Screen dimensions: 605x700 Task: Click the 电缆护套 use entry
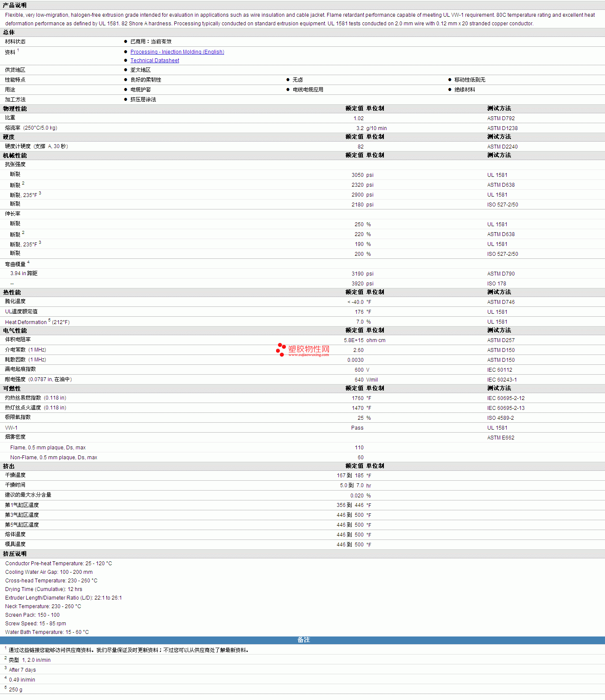(140, 90)
